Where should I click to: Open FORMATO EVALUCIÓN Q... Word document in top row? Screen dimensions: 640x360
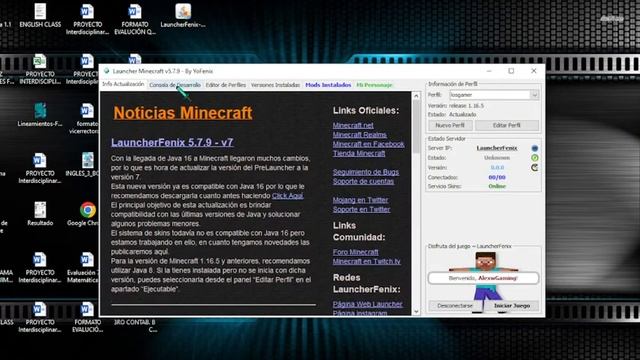[135, 19]
